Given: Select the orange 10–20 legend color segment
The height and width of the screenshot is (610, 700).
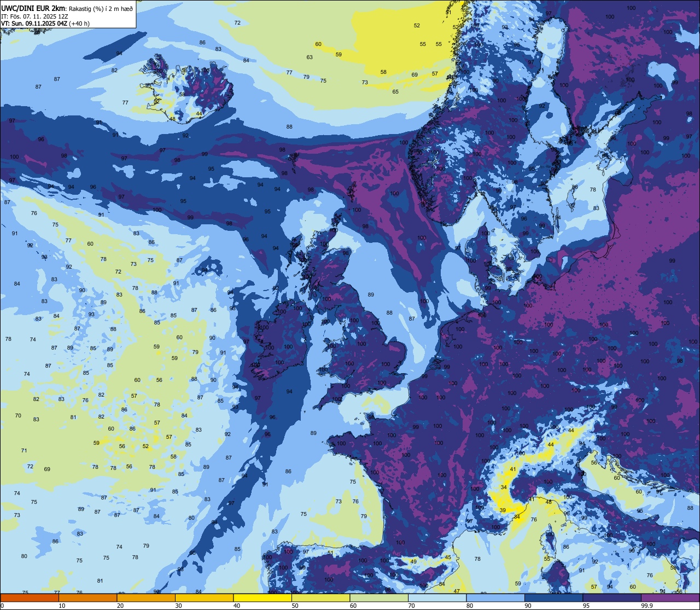Looking at the screenshot, I should point(87,597).
